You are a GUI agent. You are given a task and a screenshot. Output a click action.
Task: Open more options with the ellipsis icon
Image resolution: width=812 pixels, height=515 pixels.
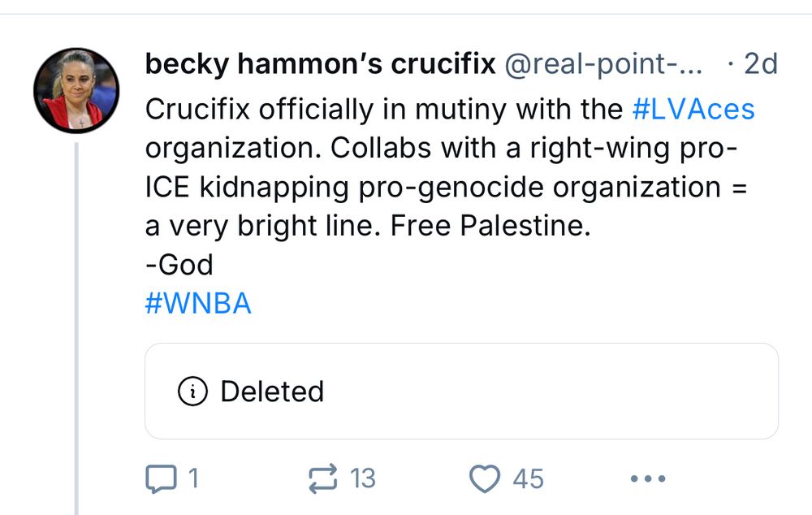646,478
